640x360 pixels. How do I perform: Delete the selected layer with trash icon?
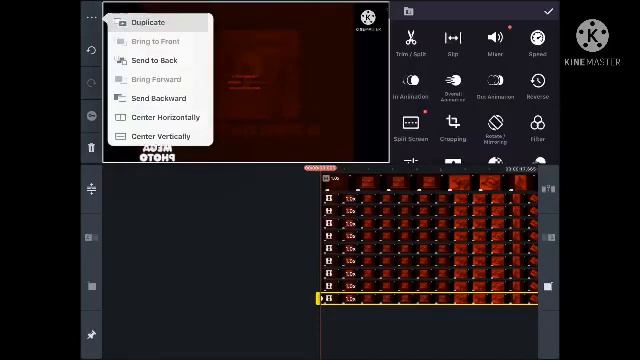91,148
